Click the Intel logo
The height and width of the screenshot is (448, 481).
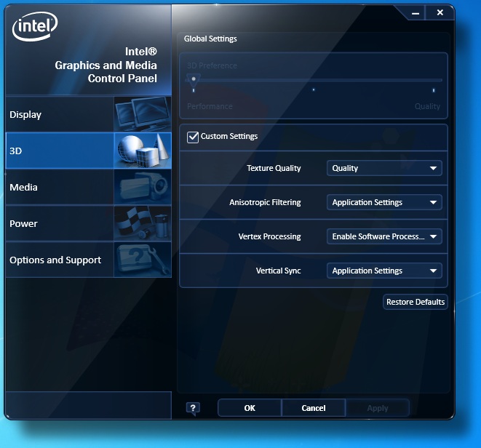(x=35, y=26)
